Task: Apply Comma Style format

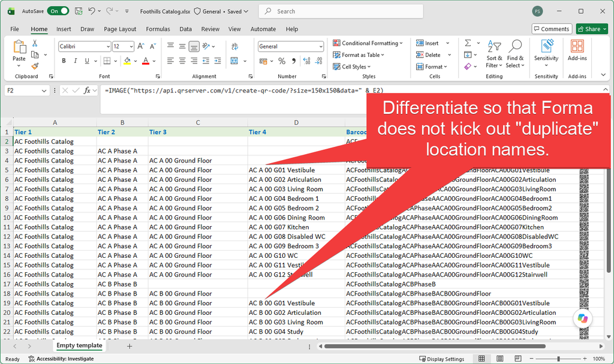Action: tap(293, 61)
